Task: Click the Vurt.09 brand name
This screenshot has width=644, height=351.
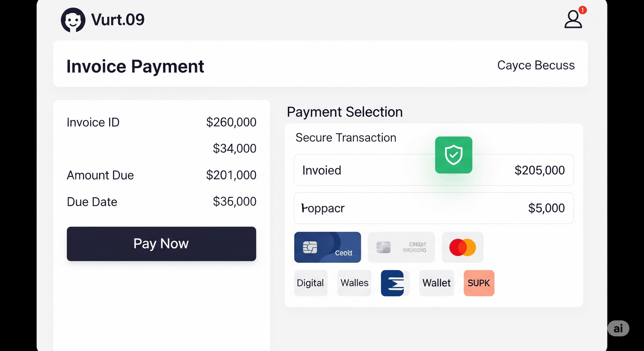Action: (x=118, y=20)
